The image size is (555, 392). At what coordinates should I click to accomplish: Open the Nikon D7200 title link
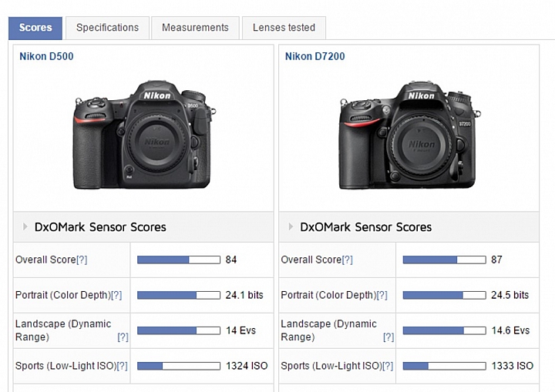[315, 56]
